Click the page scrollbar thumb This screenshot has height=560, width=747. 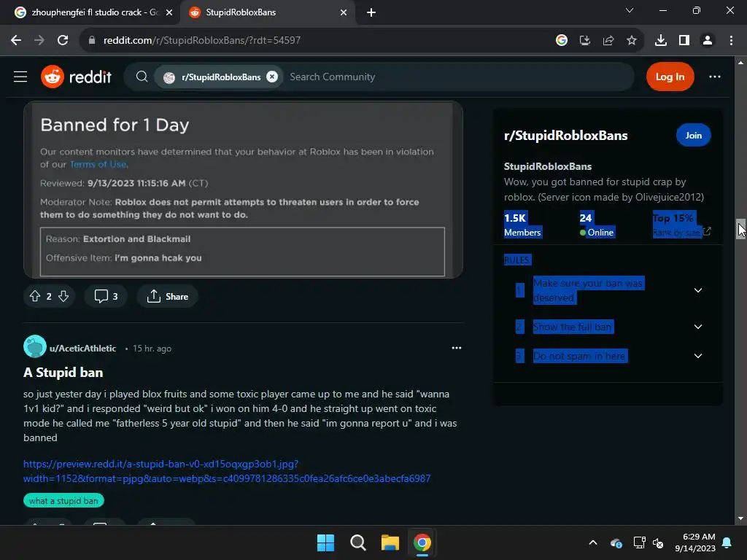[x=740, y=228]
